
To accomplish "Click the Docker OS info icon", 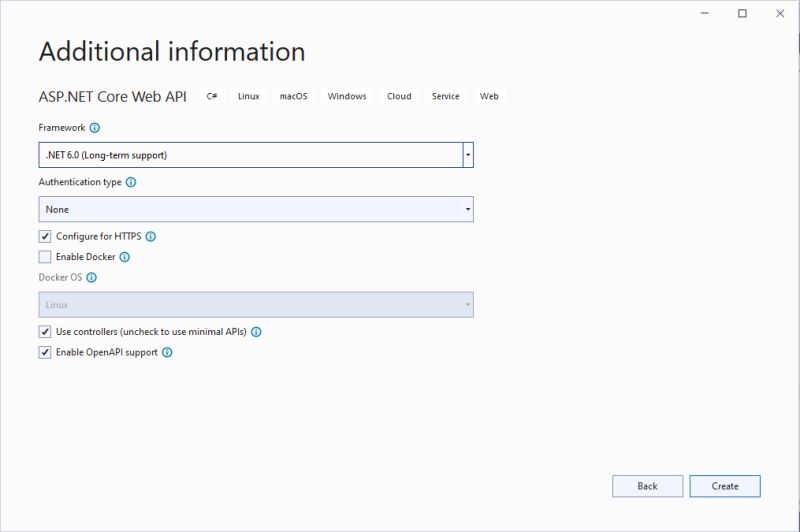I will click(x=91, y=277).
